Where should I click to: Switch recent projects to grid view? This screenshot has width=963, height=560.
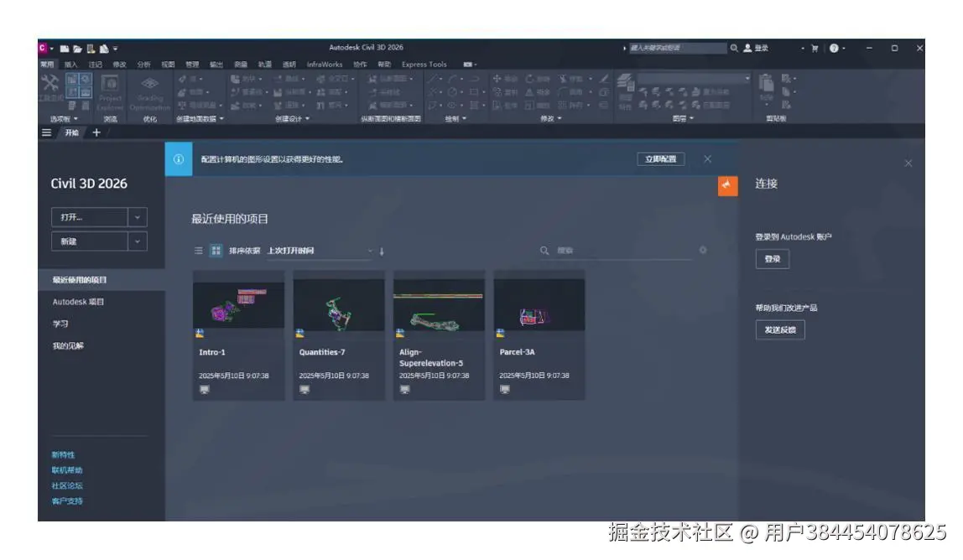[216, 250]
